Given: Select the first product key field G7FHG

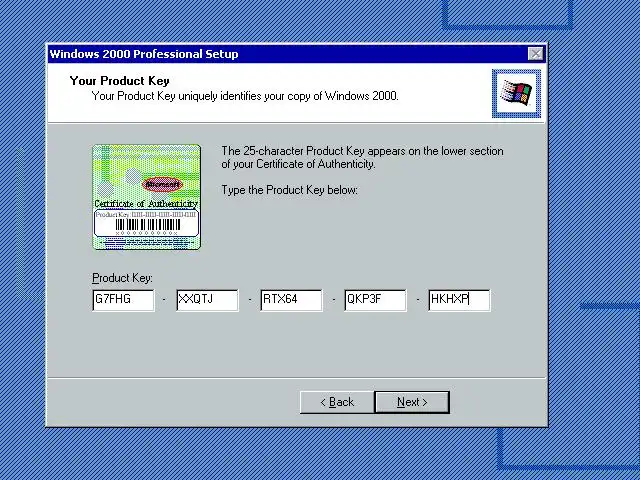Looking at the screenshot, I should coord(124,300).
